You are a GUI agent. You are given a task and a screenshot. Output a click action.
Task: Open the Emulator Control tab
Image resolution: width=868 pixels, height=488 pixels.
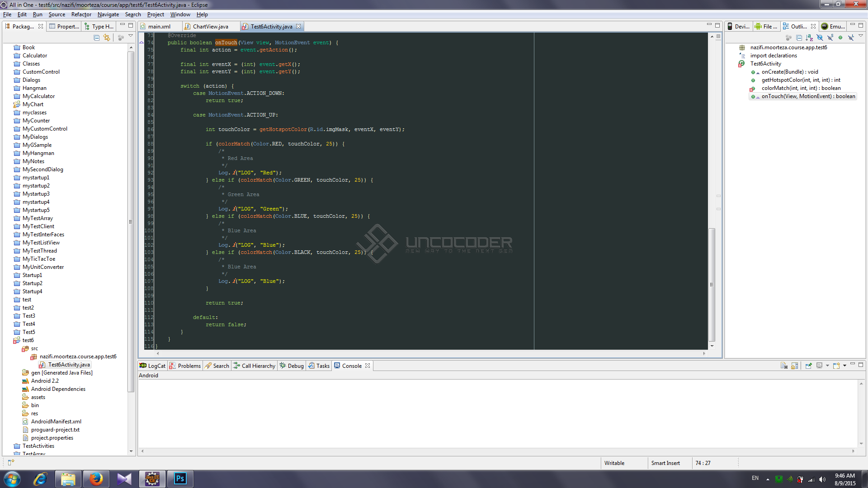point(833,27)
